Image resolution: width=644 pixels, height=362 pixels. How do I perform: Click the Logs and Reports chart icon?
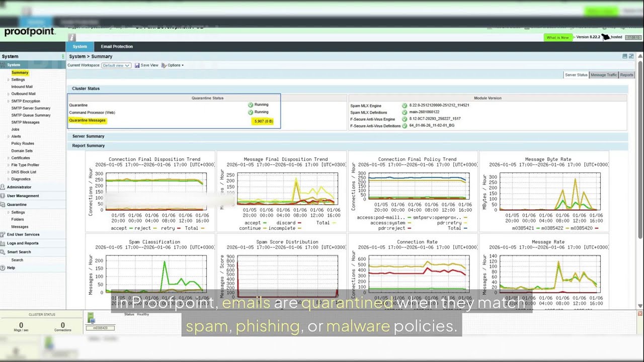[x=3, y=243]
